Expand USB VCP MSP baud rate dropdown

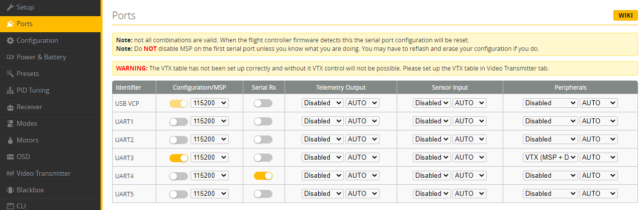click(209, 103)
